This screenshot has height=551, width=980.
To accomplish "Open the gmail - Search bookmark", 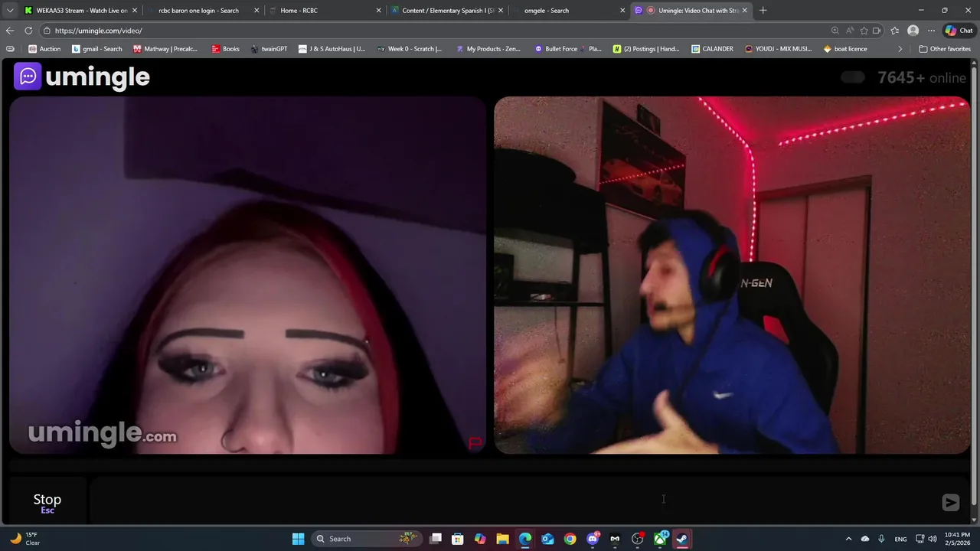I will 97,49.
